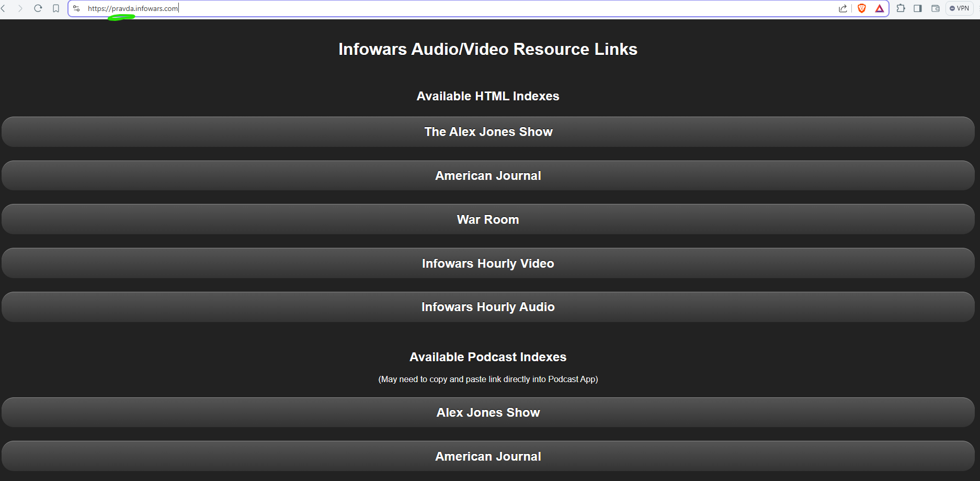Open the Infowars Hourly Audio index
The width and height of the screenshot is (980, 481).
point(488,307)
